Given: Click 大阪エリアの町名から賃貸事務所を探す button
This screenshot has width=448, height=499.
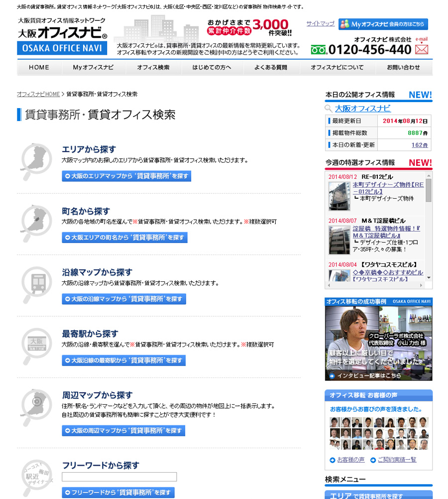Looking at the screenshot, I should [x=124, y=238].
